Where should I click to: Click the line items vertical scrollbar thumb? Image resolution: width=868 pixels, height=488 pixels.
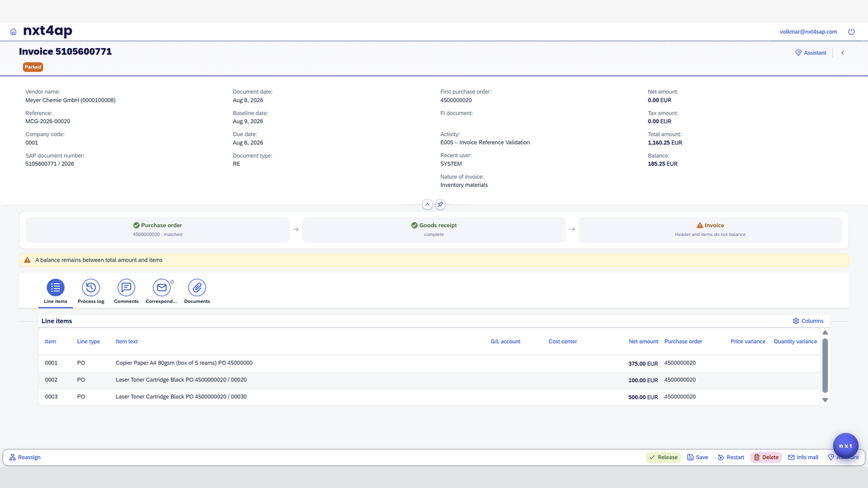click(825, 366)
